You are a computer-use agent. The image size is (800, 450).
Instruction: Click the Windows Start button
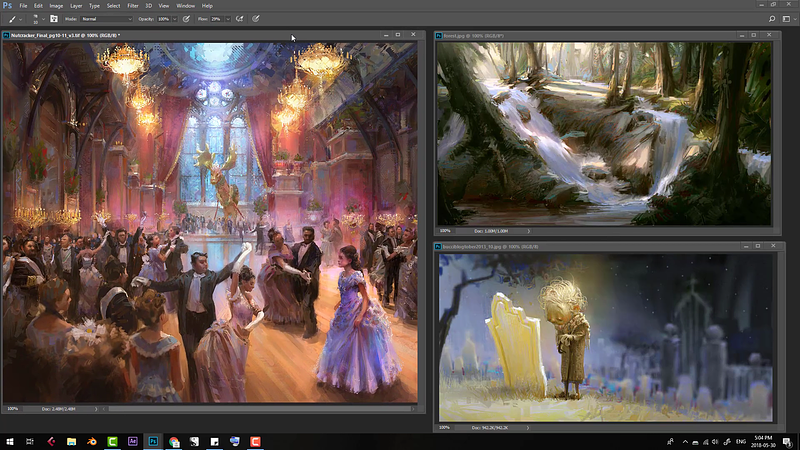[x=9, y=441]
